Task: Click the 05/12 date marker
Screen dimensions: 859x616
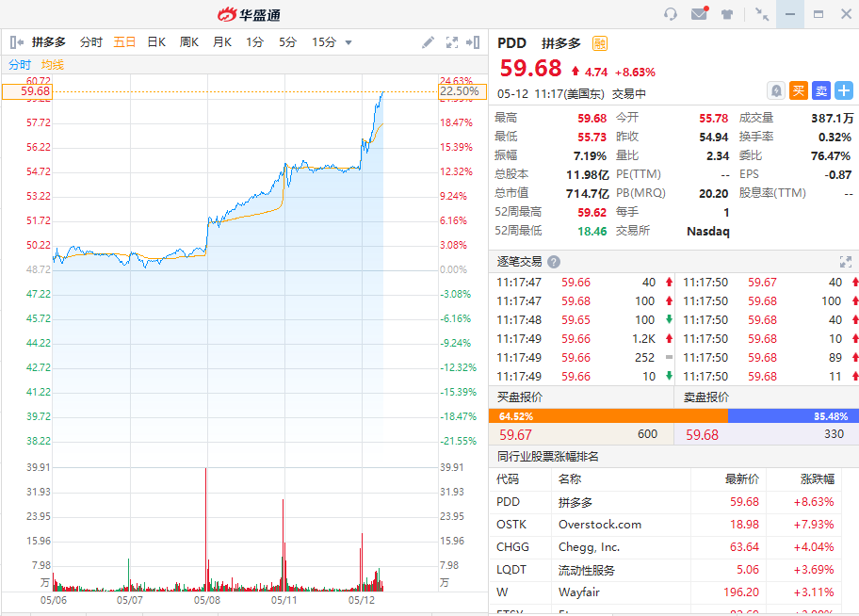Action: (x=362, y=600)
